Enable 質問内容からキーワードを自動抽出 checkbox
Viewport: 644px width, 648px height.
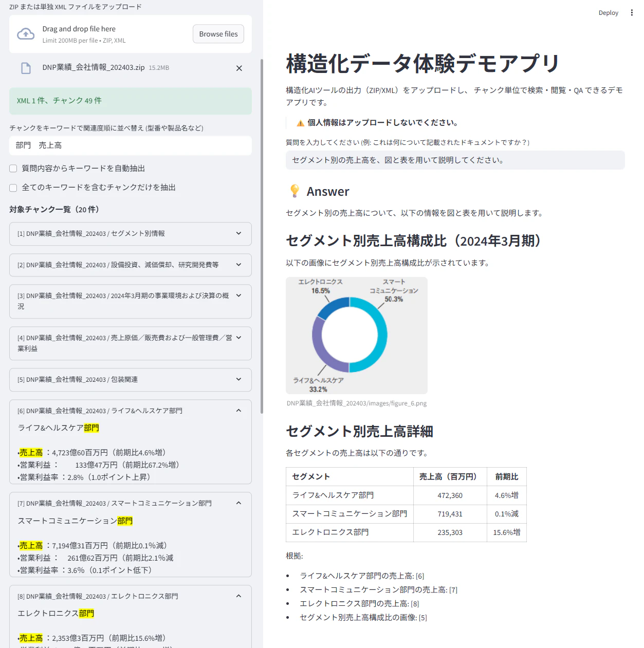pyautogui.click(x=13, y=169)
